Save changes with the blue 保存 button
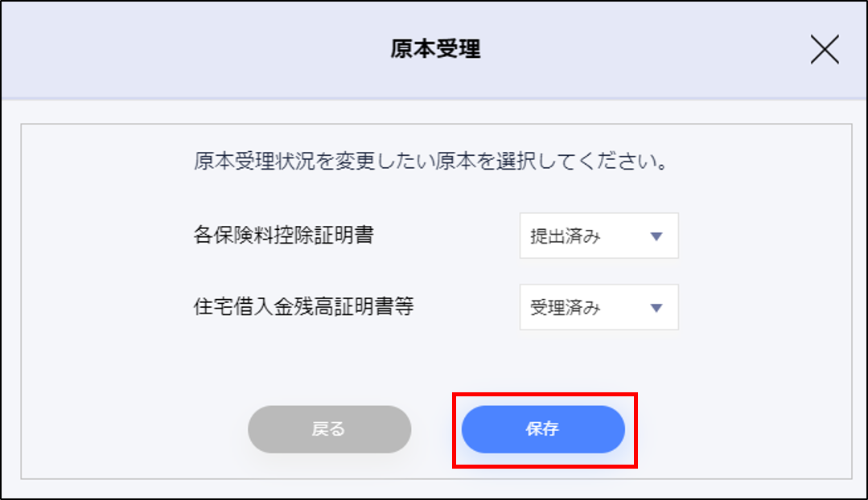This screenshot has width=868, height=500. (543, 429)
